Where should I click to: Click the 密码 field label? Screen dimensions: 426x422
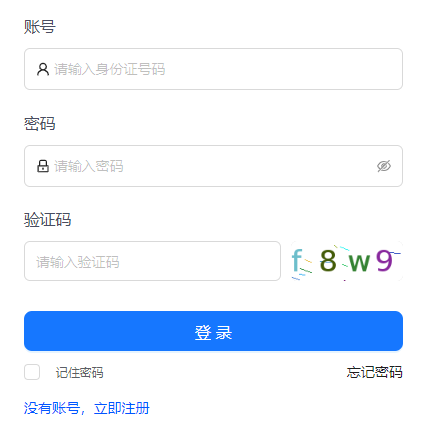40,124
